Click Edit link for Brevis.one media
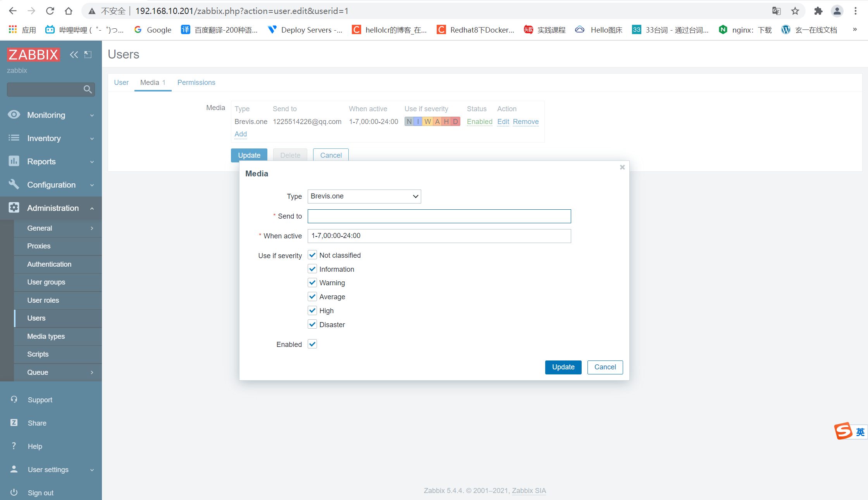 (x=503, y=122)
